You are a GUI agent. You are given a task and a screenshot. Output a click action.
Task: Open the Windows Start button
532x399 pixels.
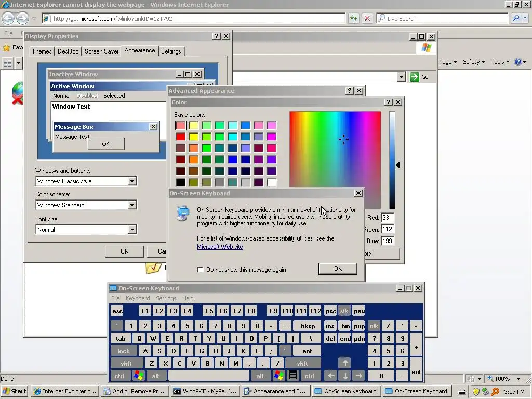coord(14,391)
